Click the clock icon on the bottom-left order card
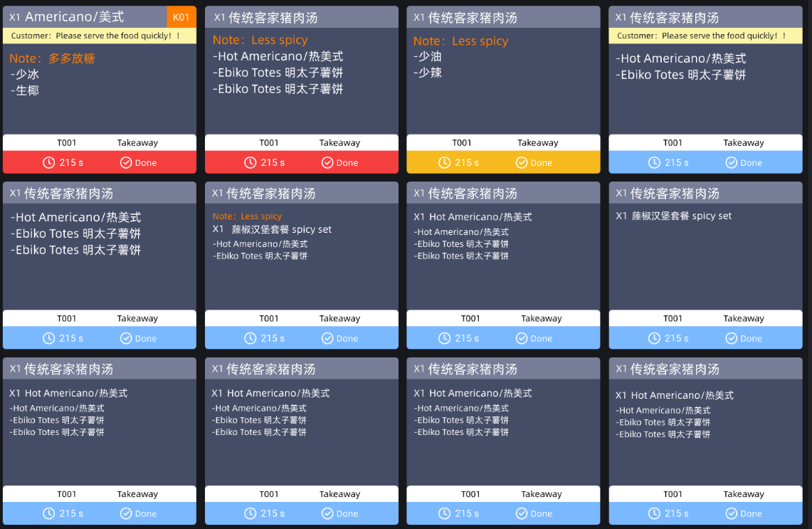Screen dimensions: 812x529 [x=48, y=513]
